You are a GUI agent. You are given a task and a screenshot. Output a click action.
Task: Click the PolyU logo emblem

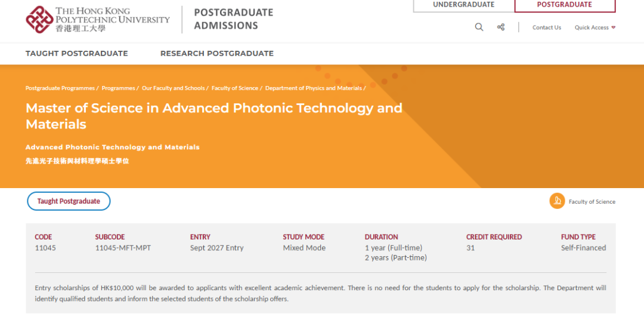pyautogui.click(x=39, y=19)
